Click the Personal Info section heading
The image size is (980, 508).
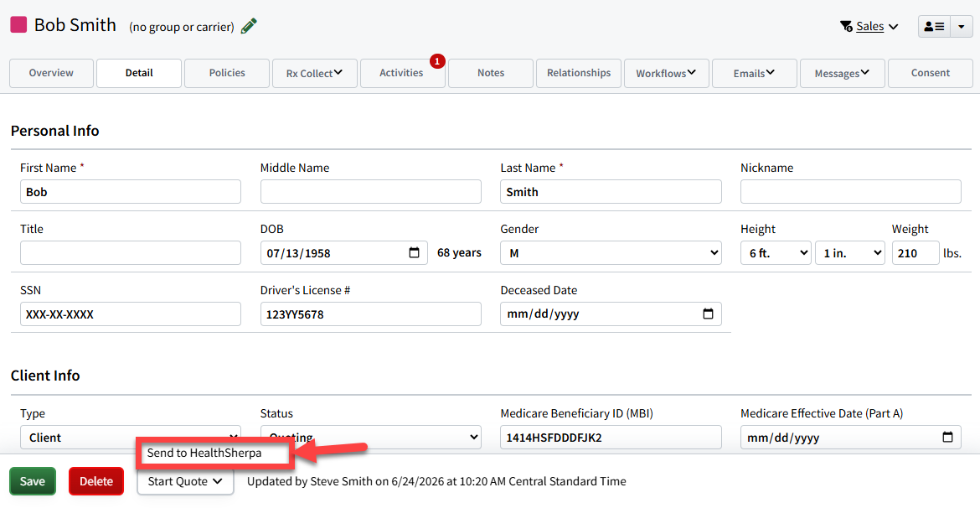click(x=55, y=131)
